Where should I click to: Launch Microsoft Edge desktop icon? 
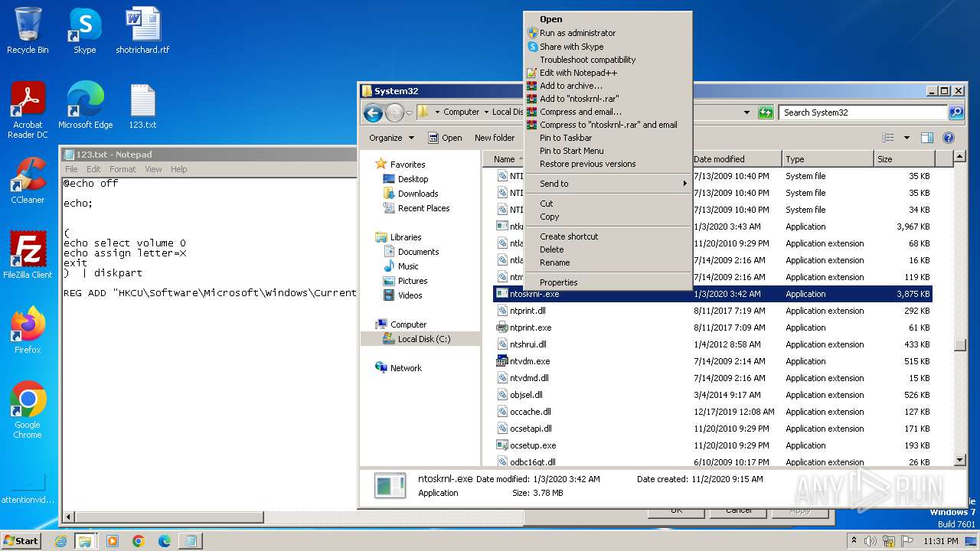tap(85, 106)
